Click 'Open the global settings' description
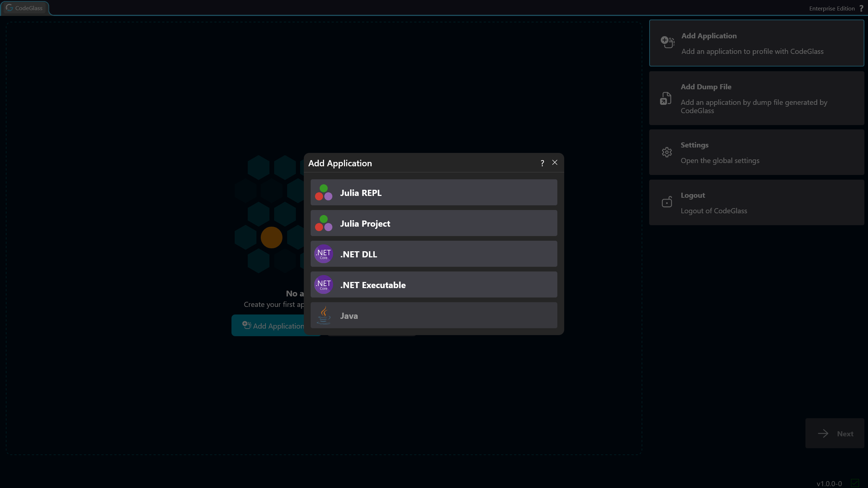 [720, 161]
